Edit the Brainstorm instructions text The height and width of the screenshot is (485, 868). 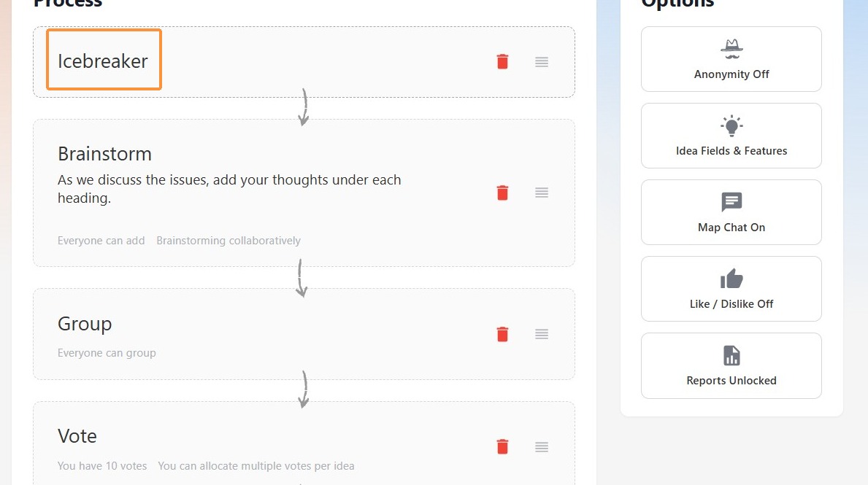pos(229,189)
